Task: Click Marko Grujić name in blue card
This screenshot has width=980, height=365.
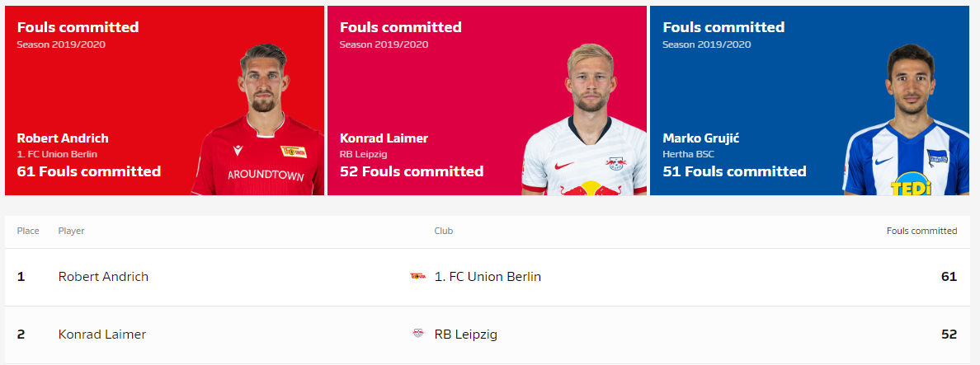Action: click(x=701, y=138)
